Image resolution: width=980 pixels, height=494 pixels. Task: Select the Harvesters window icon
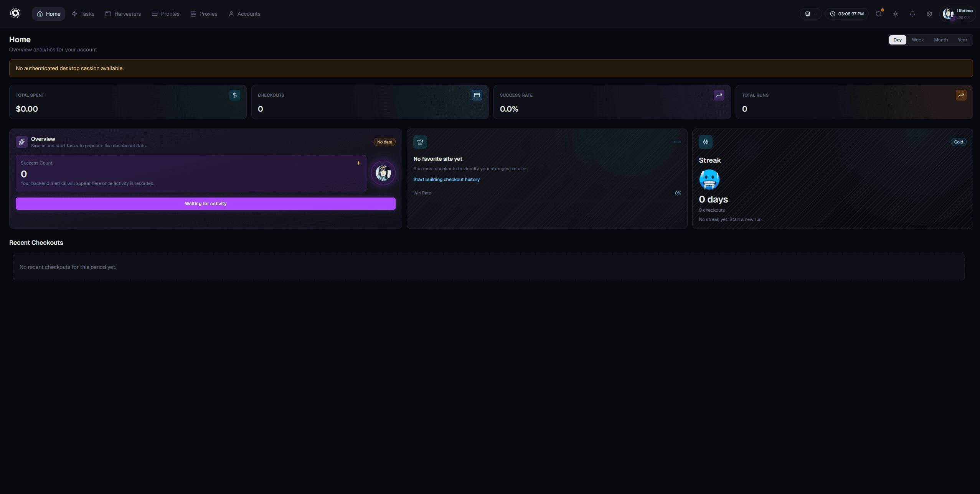click(108, 13)
